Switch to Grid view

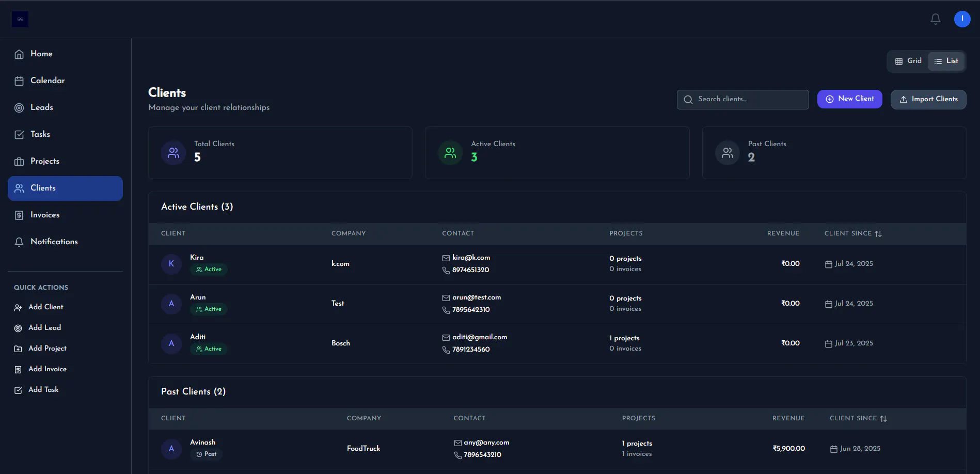click(908, 61)
